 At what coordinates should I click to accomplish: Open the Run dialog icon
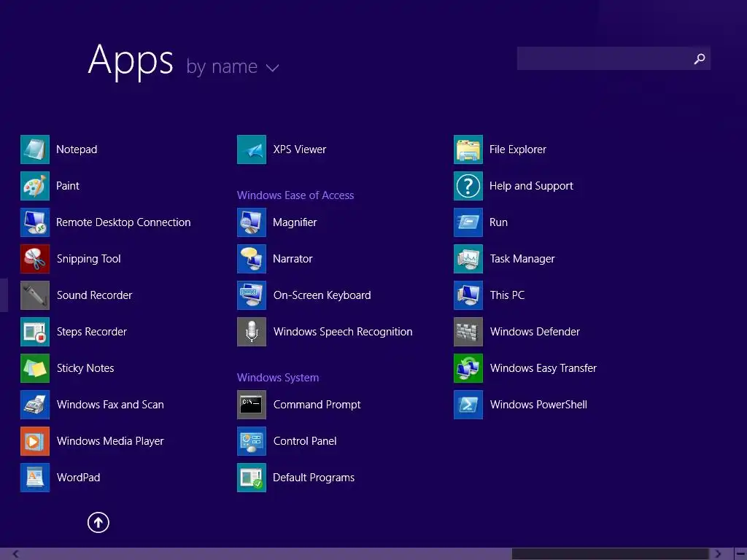point(468,222)
